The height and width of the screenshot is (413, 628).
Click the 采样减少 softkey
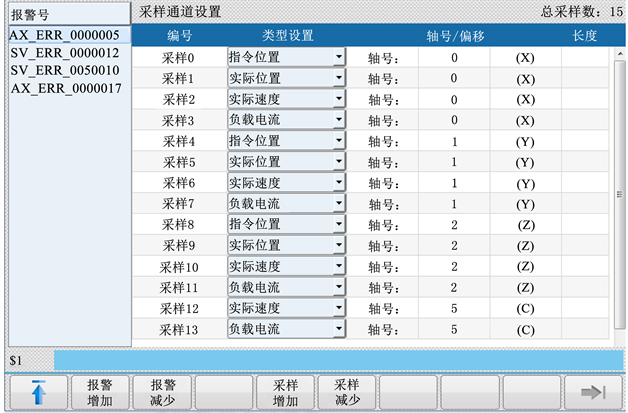coord(346,393)
